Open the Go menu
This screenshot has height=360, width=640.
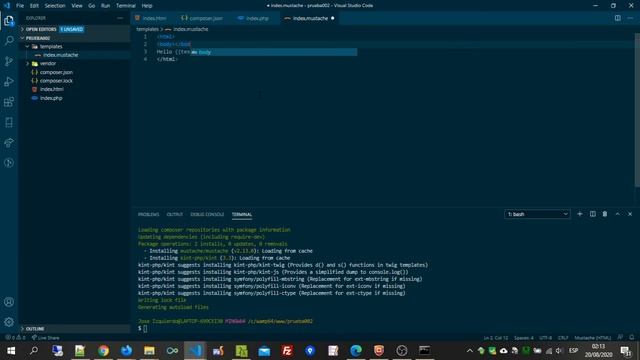(91, 6)
